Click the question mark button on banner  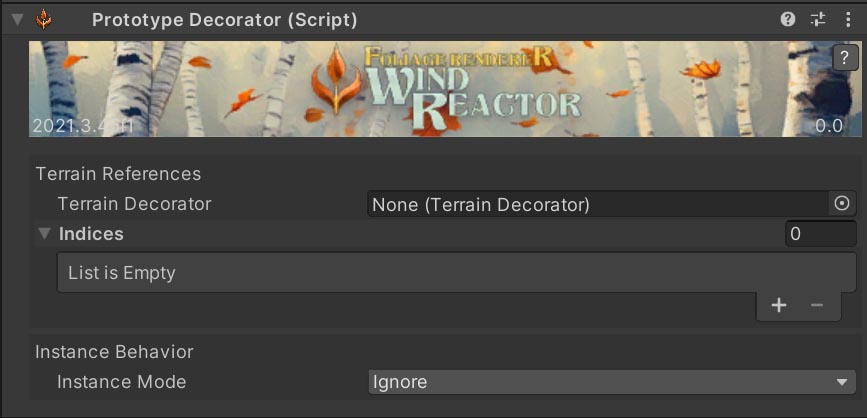pos(846,58)
